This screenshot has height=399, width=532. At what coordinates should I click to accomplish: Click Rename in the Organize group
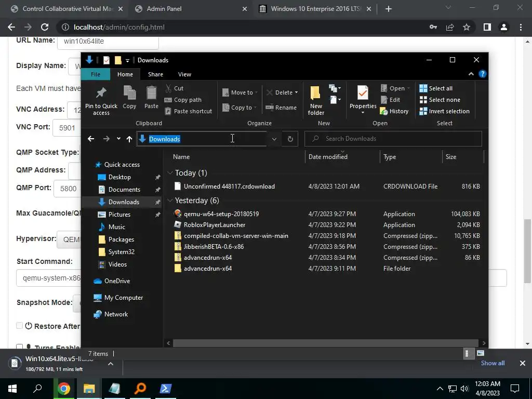[x=281, y=108]
